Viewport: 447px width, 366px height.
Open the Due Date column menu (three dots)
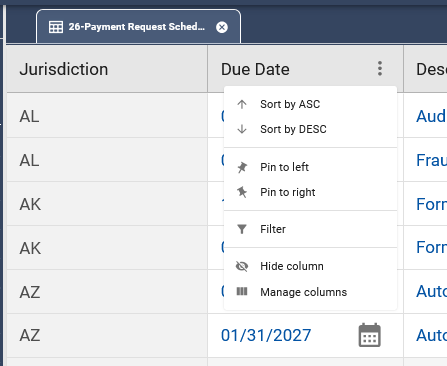coord(380,69)
